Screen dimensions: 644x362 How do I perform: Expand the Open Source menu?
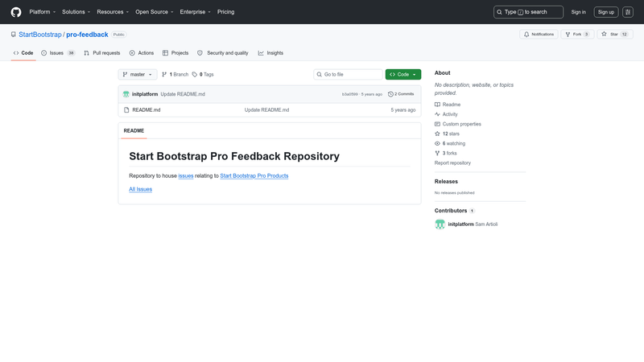click(154, 12)
